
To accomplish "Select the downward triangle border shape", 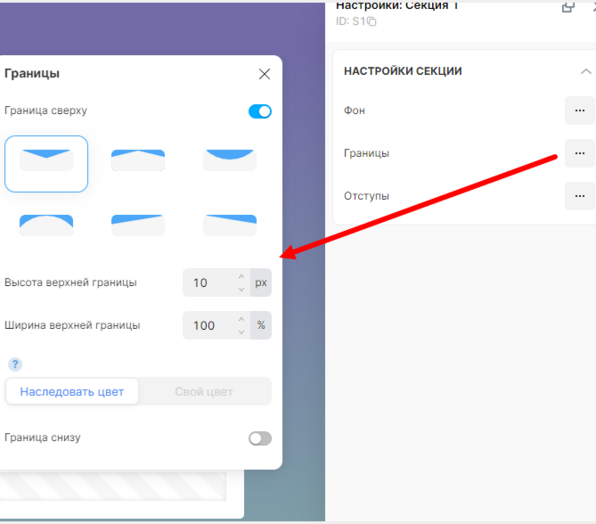I will tap(46, 164).
